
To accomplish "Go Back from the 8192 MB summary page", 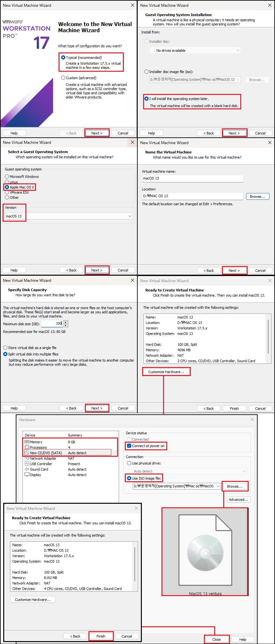I will (75, 636).
